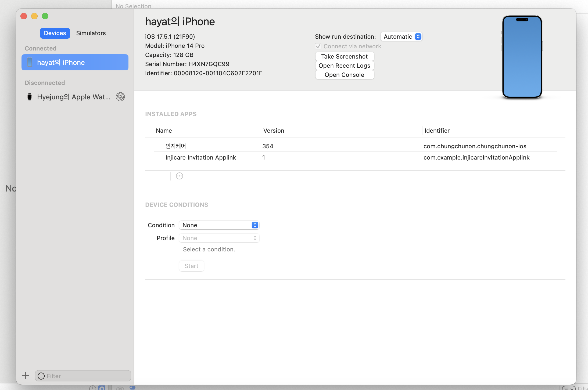Image resolution: width=588 pixels, height=390 pixels.
Task: Open the app actions ellipsis menu
Action: coord(180,176)
